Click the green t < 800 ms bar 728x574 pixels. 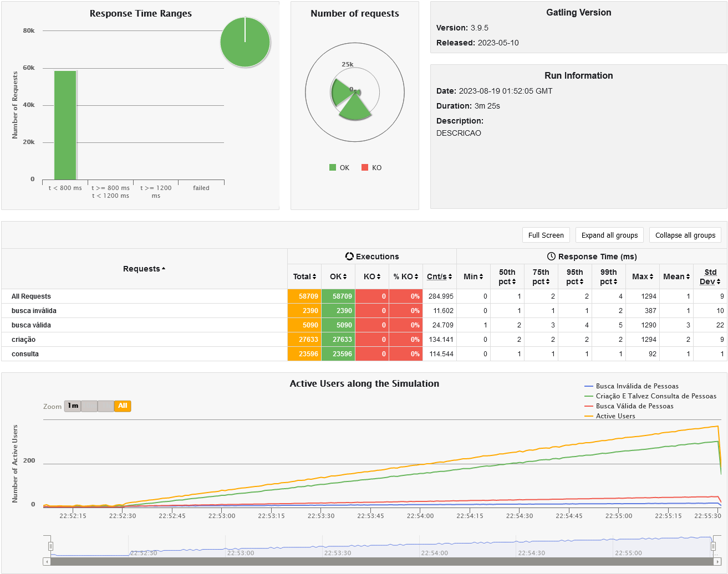[65, 125]
